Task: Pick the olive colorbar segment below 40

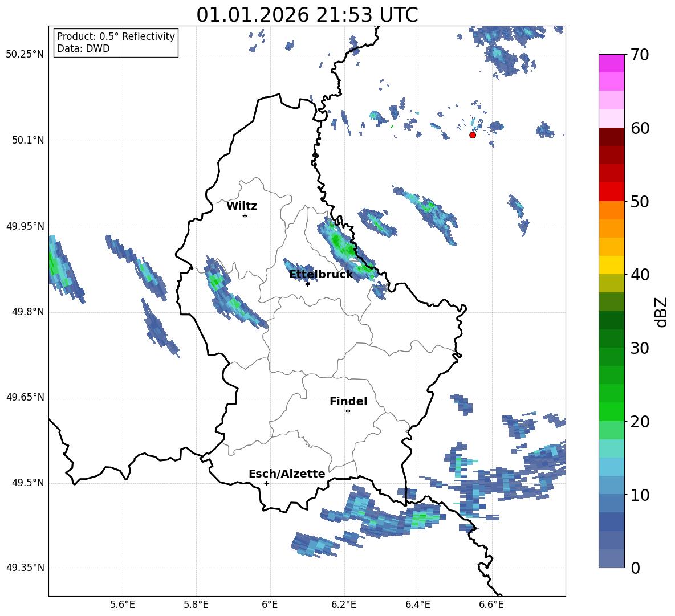Action: 611,283
